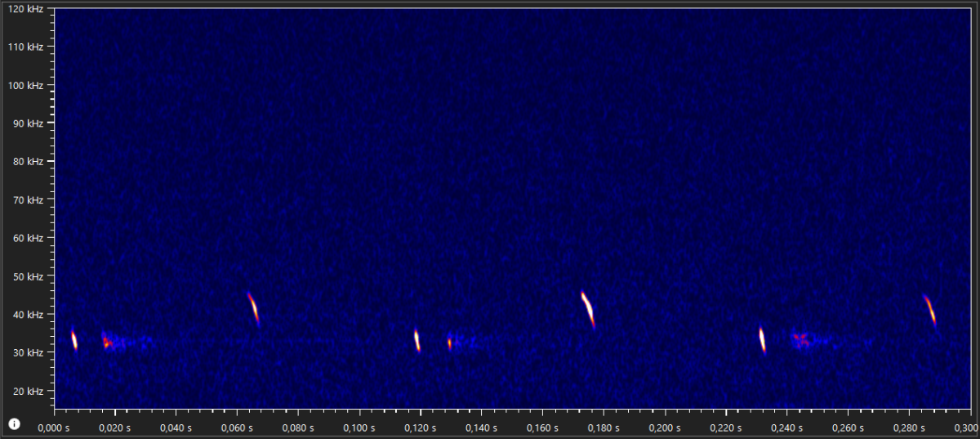Click the 90 kHz frequency axis label
The image size is (980, 439).
click(29, 123)
